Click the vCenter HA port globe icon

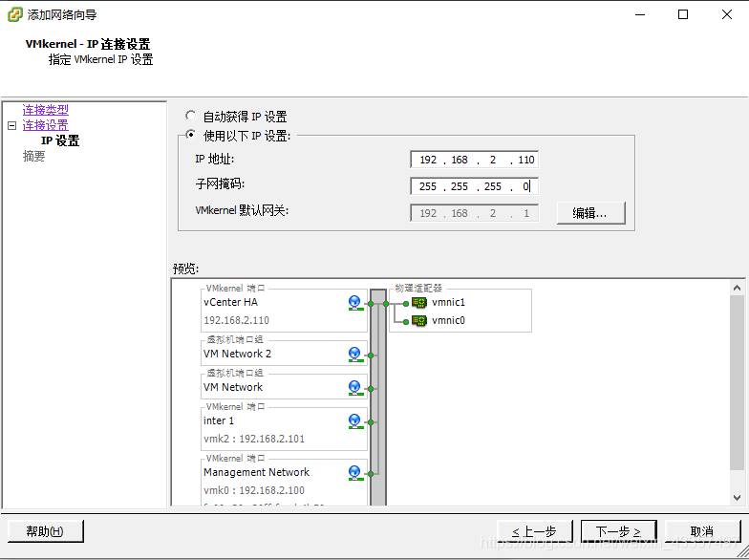pyautogui.click(x=354, y=303)
